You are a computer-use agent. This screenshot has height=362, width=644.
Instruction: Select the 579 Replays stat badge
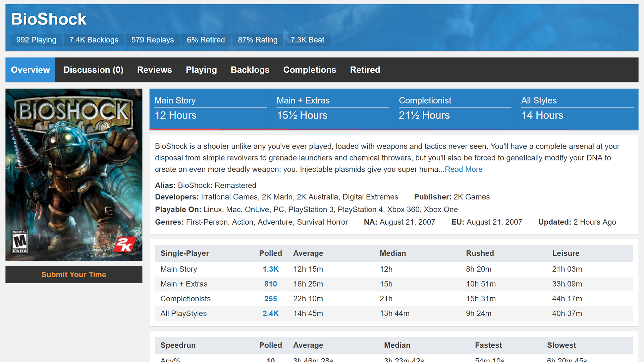(153, 40)
